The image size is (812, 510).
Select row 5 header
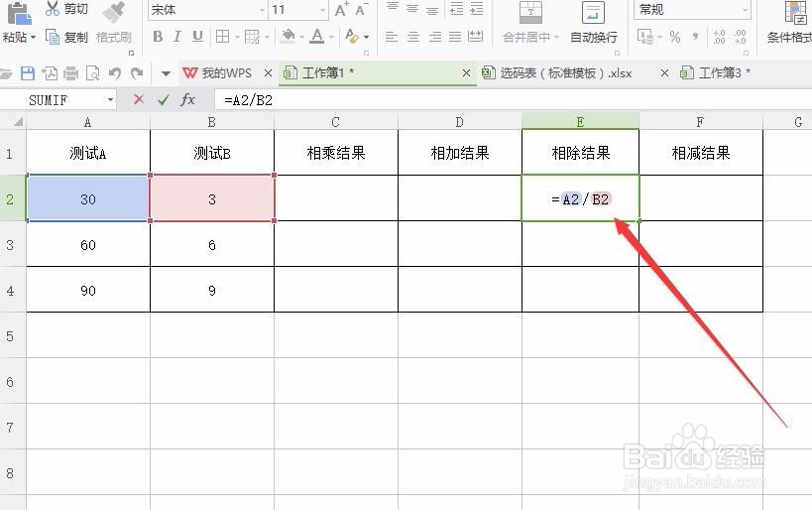coord(10,335)
